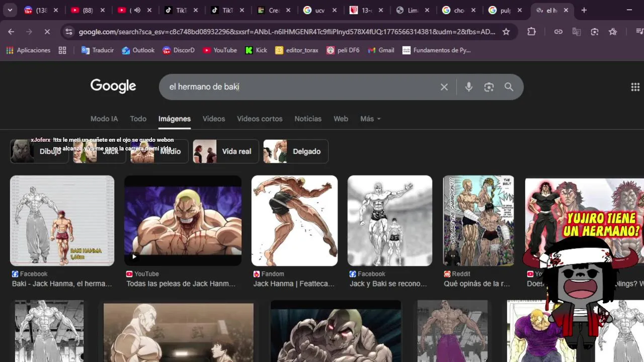
Task: Switch to the 'Lim' tab
Action: pos(413,10)
